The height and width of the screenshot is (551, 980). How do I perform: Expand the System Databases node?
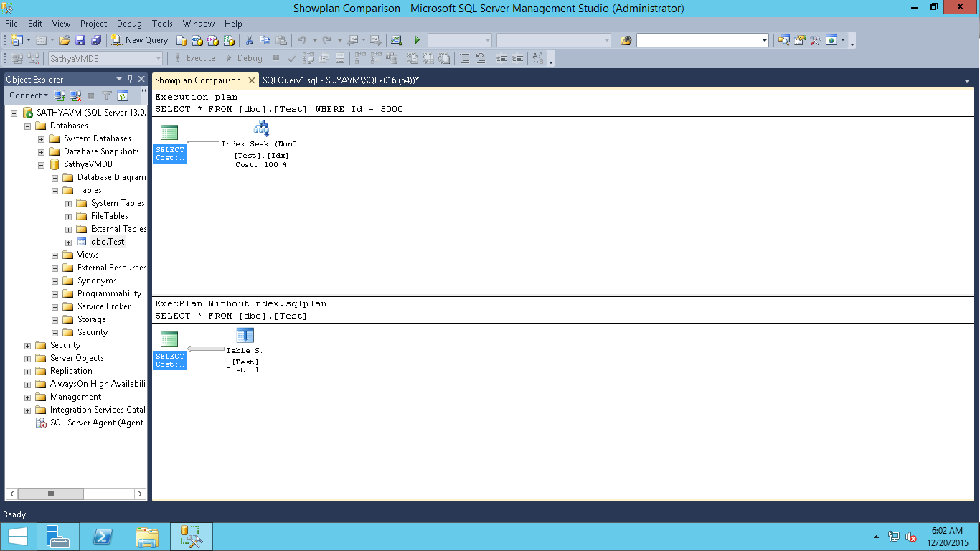tap(42, 138)
